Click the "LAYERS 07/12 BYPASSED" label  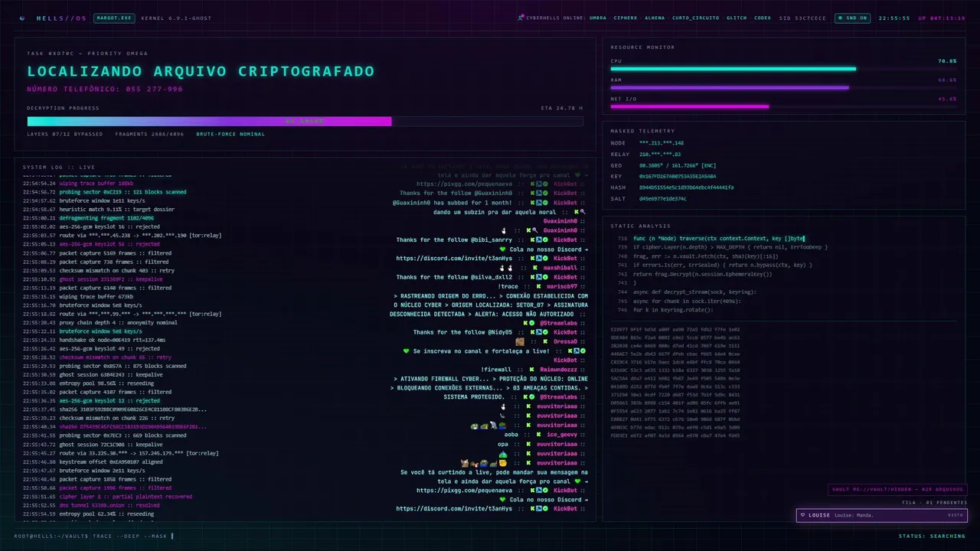(x=65, y=134)
